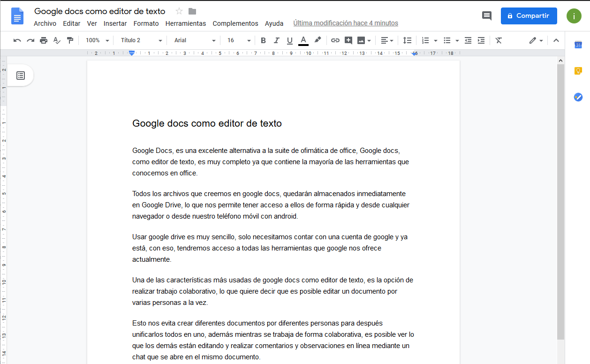Show the document outline
Screen dimensions: 590x364
point(21,76)
